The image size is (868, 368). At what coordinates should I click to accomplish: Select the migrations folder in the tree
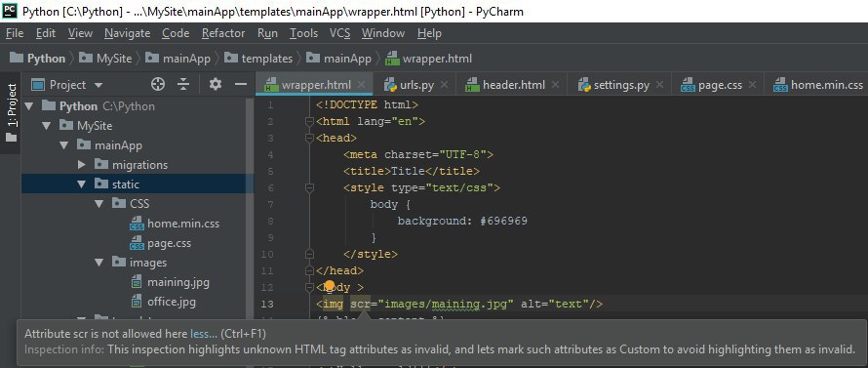(139, 165)
